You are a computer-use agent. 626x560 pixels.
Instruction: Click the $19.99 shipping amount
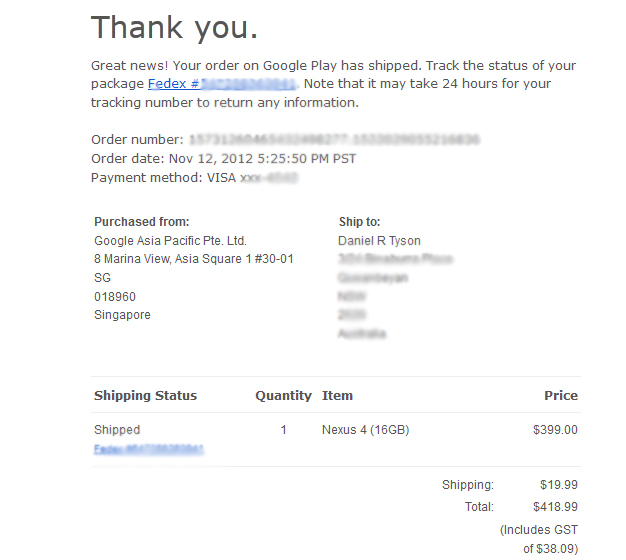coord(559,485)
